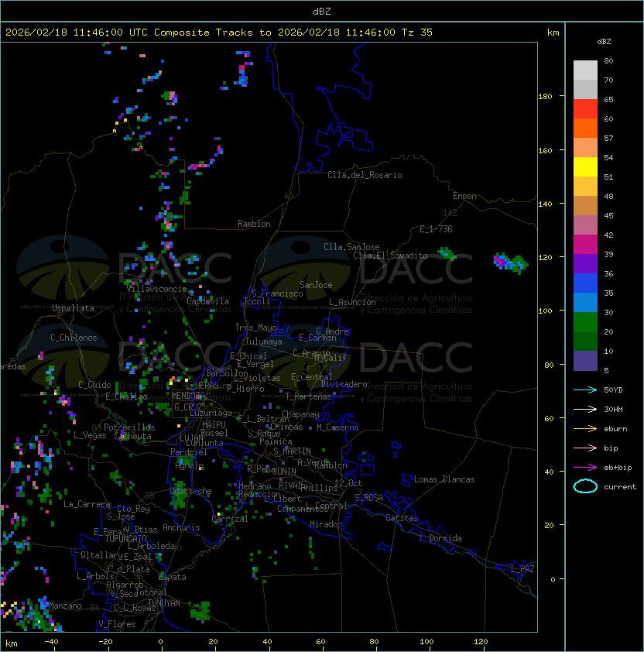This screenshot has width=644, height=652.
Task: Select the red swatch in the dBZ scale
Action: 585,108
